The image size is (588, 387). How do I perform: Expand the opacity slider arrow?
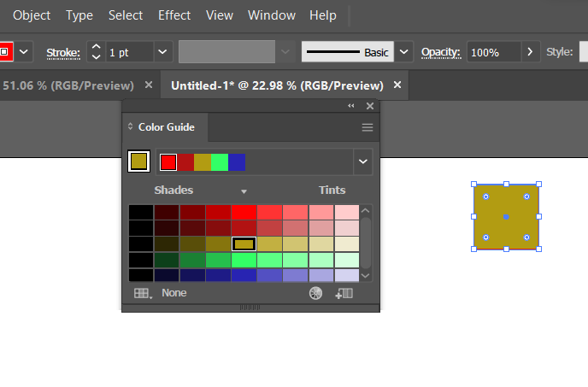tap(530, 52)
